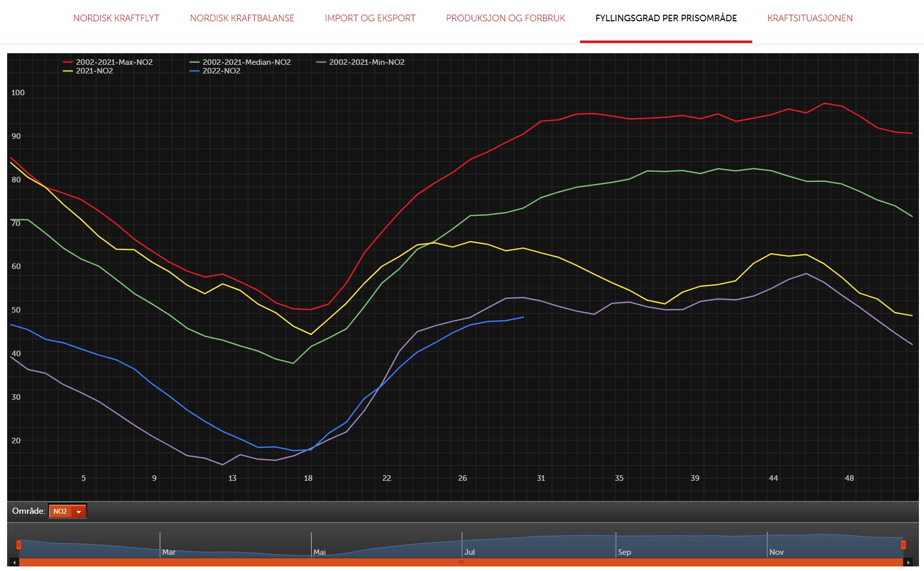The width and height of the screenshot is (924, 571).
Task: Click the scrollbar left arrow
Action: (x=15, y=562)
